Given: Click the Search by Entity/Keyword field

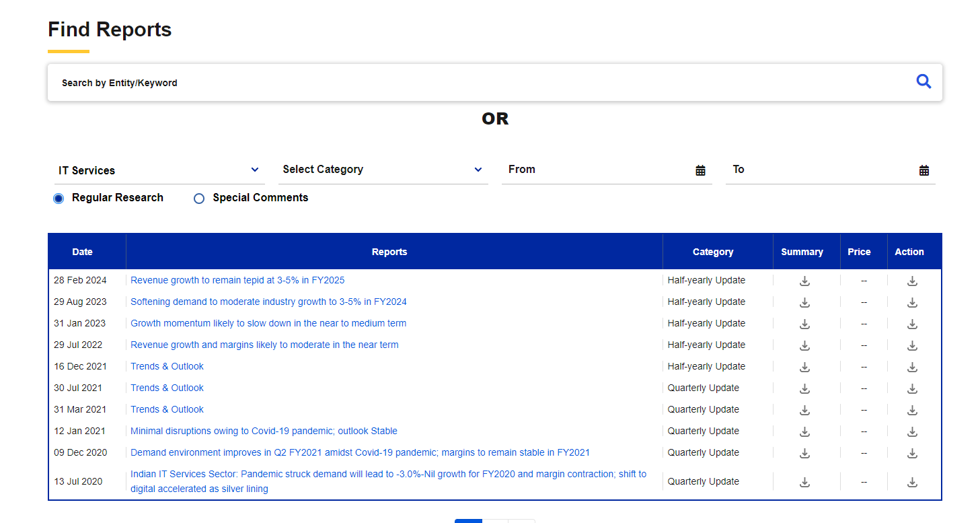Looking at the screenshot, I should coord(471,83).
